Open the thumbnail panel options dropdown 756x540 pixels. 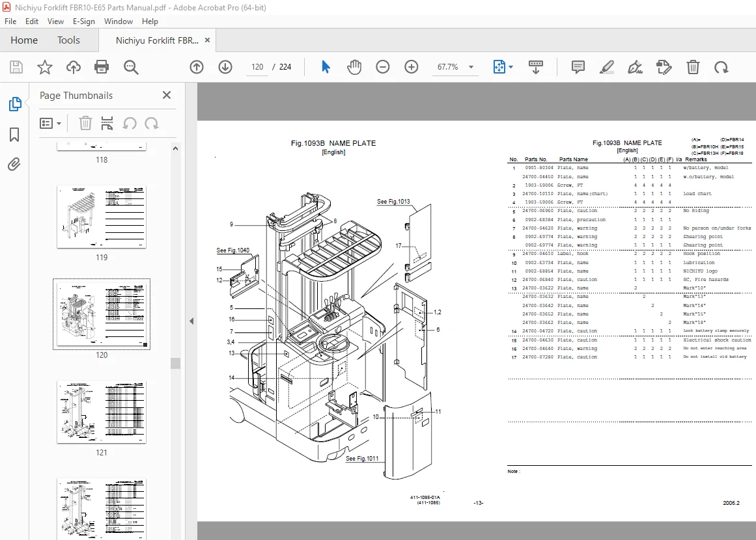(51, 124)
